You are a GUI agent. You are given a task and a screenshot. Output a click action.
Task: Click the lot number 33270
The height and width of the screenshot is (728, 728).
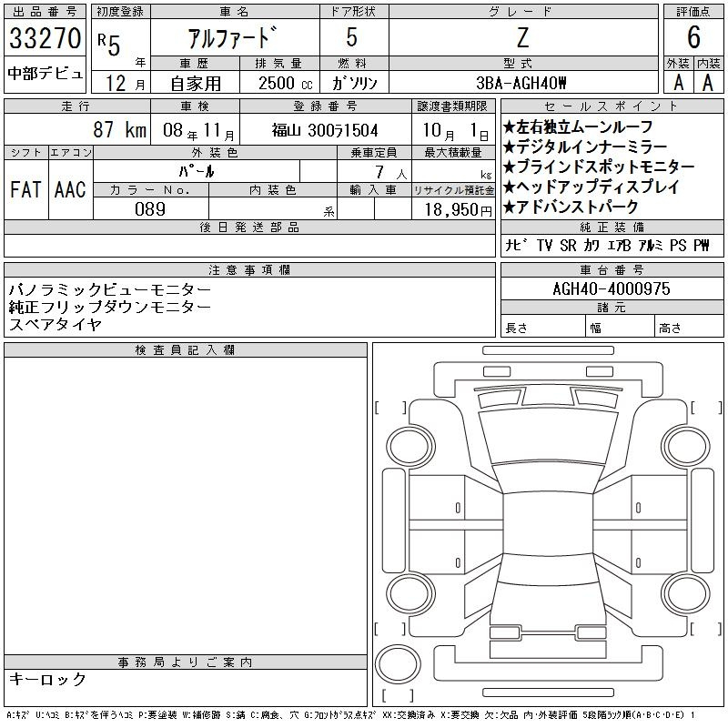[x=45, y=38]
